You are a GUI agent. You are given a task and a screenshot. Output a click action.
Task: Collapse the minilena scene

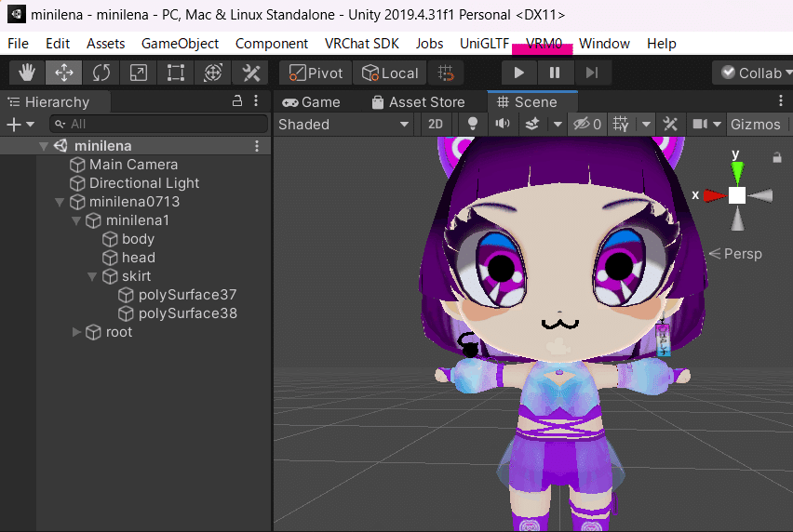pos(44,146)
